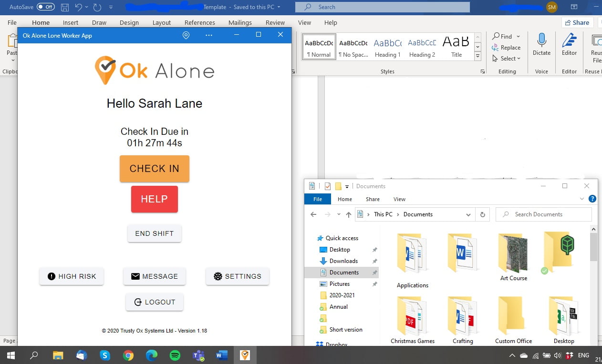Apply the Title style in Word

[457, 47]
